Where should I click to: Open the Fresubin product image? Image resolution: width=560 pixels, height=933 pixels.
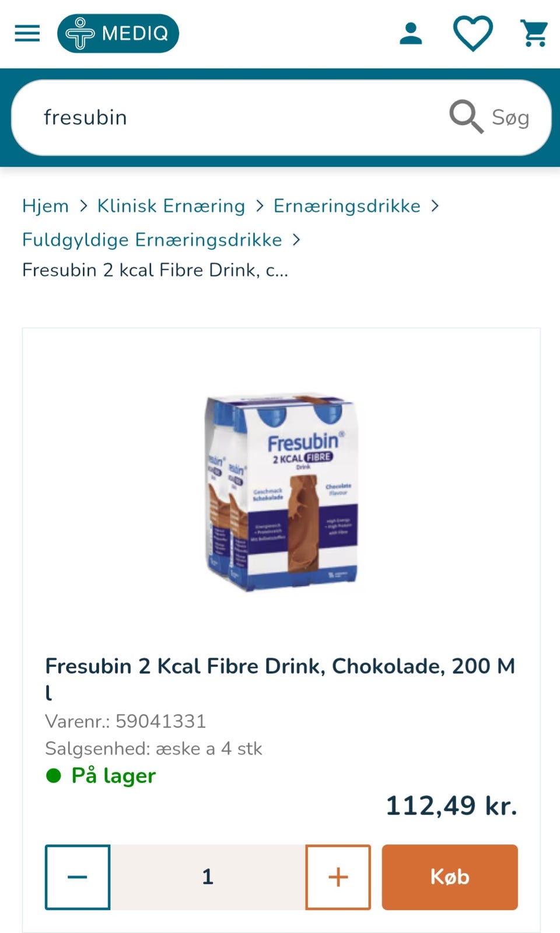[281, 492]
